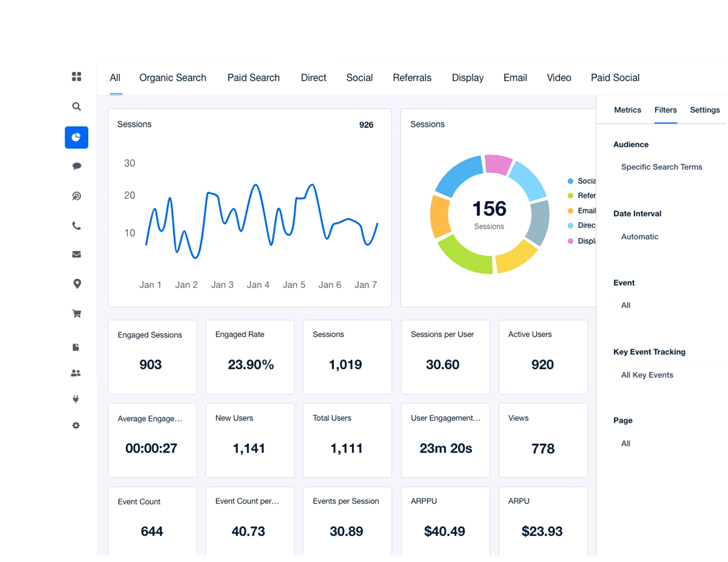The height and width of the screenshot is (562, 728).
Task: Select the location pin sidebar icon
Action: coord(77,283)
